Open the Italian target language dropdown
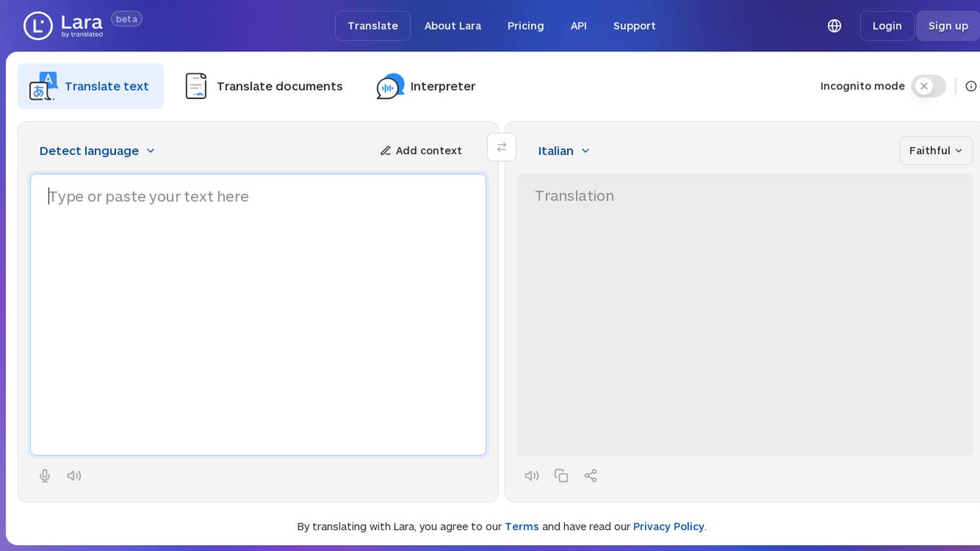Screen dimensions: 980x551 (564, 151)
